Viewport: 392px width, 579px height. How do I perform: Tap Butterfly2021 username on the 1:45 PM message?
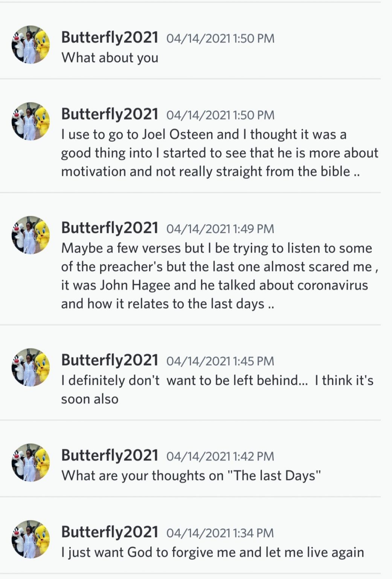coord(110,360)
